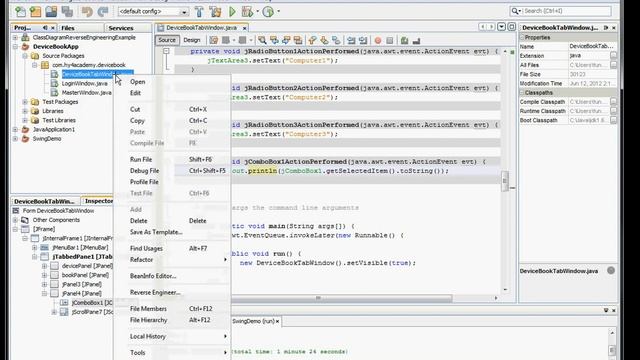640x360 pixels.
Task: Choose File Members from context menu
Action: tap(172, 309)
